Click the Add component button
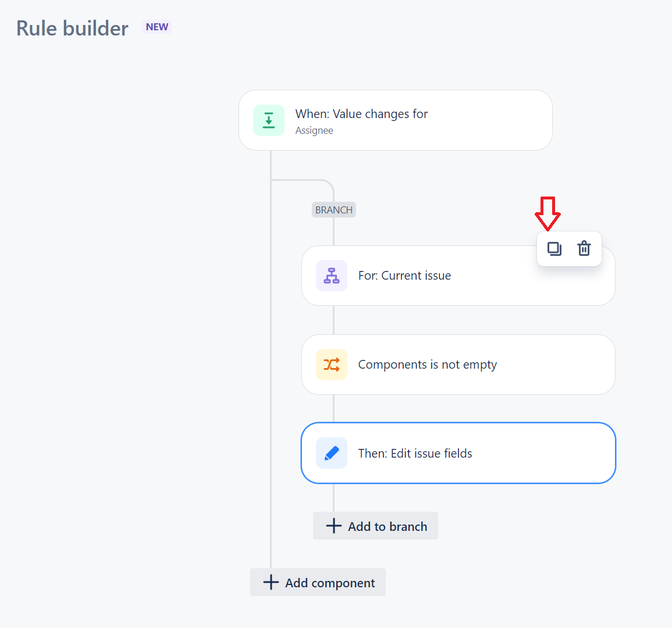Image resolution: width=672 pixels, height=628 pixels. point(318,582)
